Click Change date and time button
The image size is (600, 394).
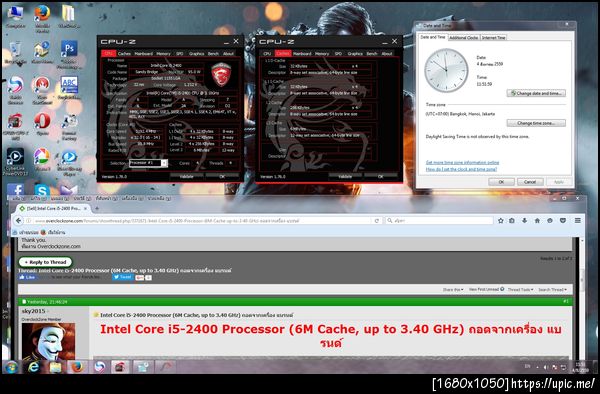(x=536, y=93)
